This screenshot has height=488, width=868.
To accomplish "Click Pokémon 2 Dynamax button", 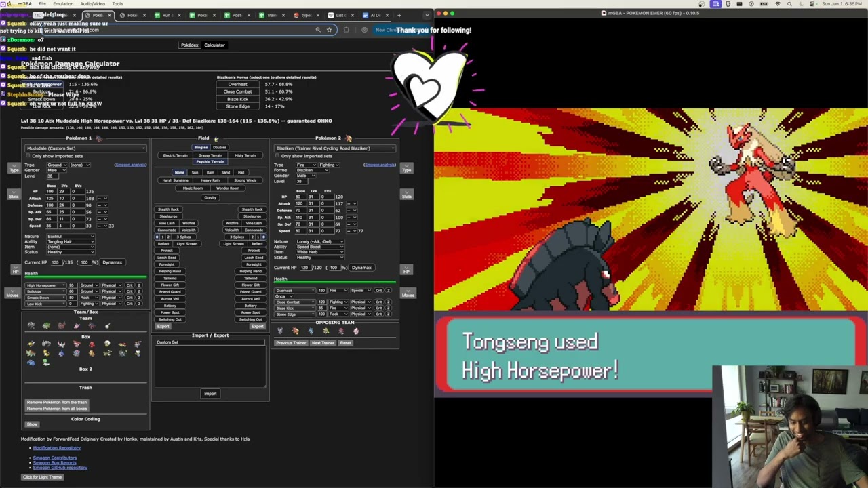I will click(x=361, y=268).
